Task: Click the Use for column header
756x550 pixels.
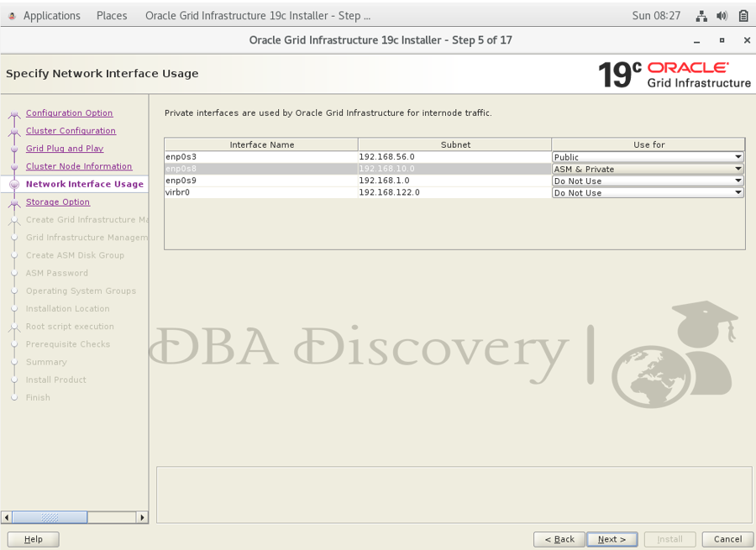Action: (x=648, y=144)
